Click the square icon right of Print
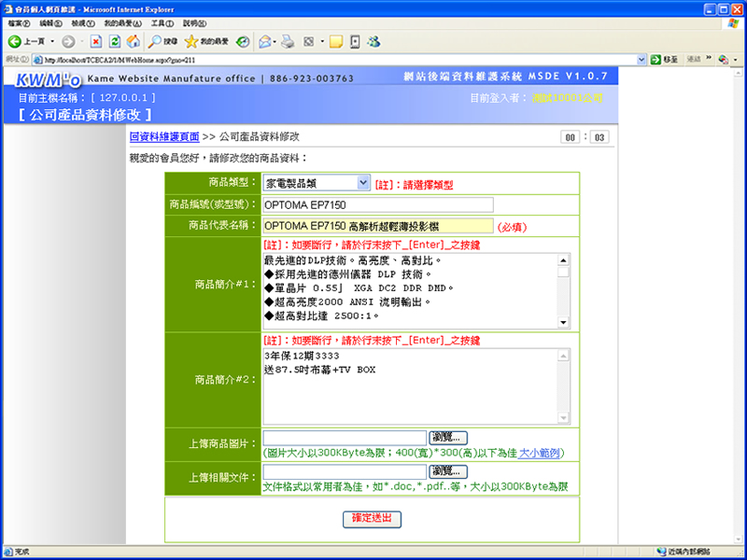747x560 pixels. (x=309, y=42)
